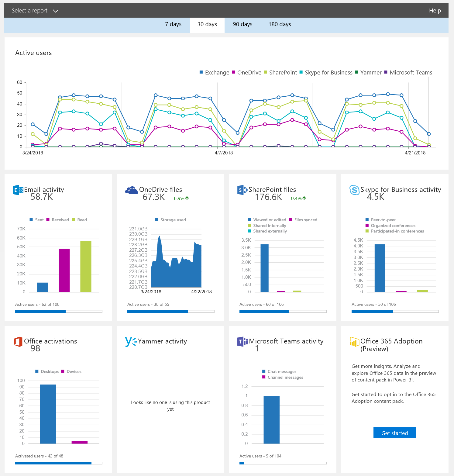
Task: Click the Received bar in Email chart
Action: point(64,270)
